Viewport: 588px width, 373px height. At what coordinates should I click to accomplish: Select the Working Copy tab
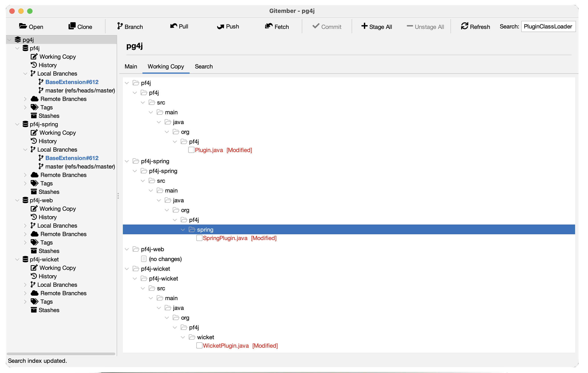click(166, 66)
